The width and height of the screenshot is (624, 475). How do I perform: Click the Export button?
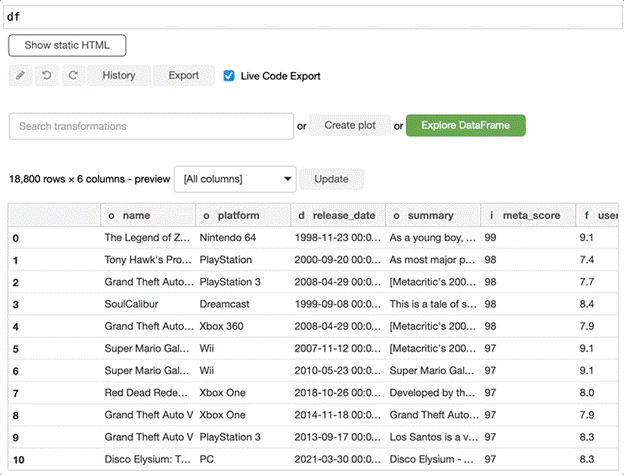183,75
